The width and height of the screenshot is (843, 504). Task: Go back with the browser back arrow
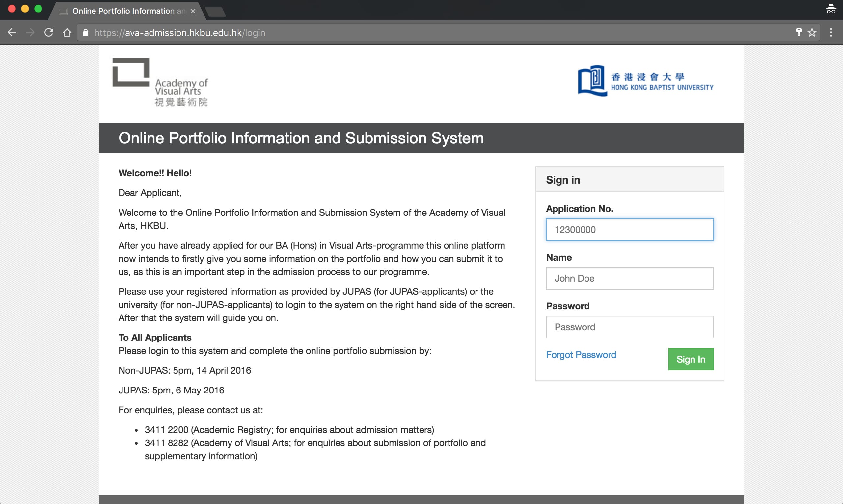click(12, 33)
